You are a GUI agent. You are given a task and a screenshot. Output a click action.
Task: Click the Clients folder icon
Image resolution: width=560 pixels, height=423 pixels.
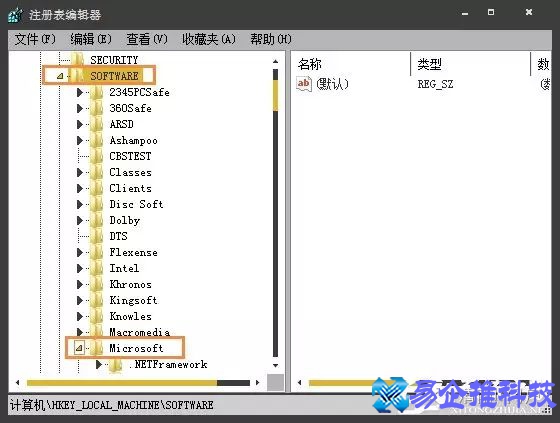[x=97, y=188]
